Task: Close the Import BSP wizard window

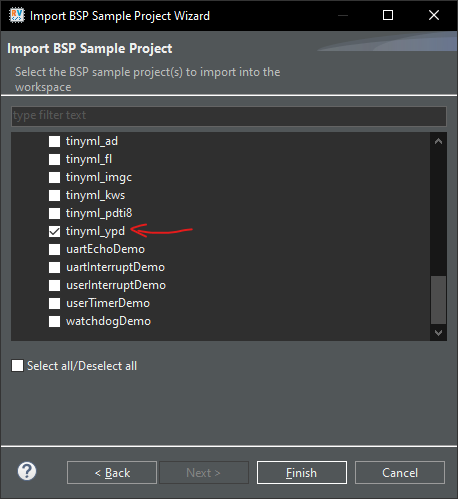Action: tap(434, 15)
